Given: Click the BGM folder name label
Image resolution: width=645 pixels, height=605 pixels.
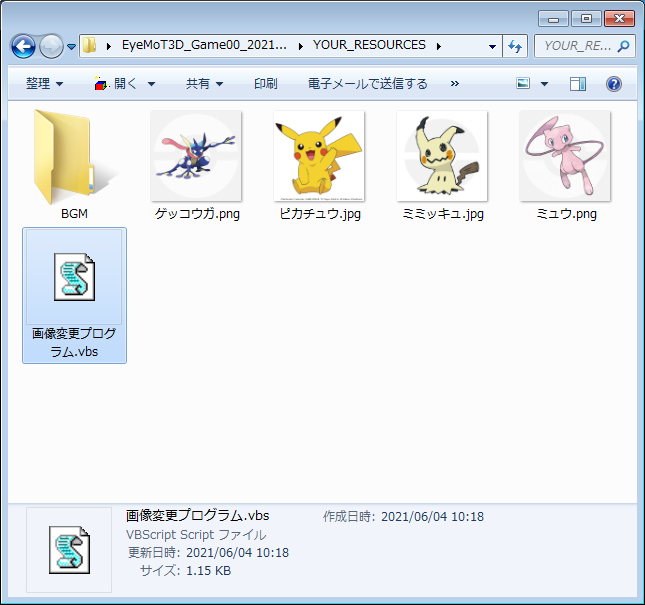Looking at the screenshot, I should click(74, 214).
